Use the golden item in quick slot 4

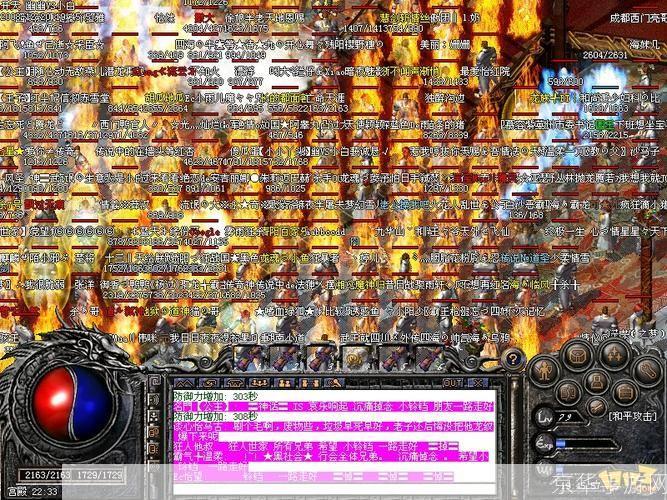356,357
